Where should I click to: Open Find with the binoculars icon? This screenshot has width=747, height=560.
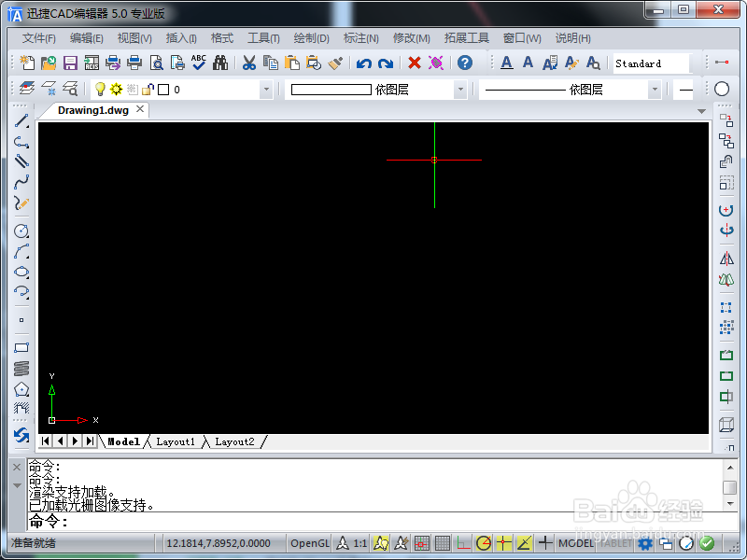click(220, 63)
